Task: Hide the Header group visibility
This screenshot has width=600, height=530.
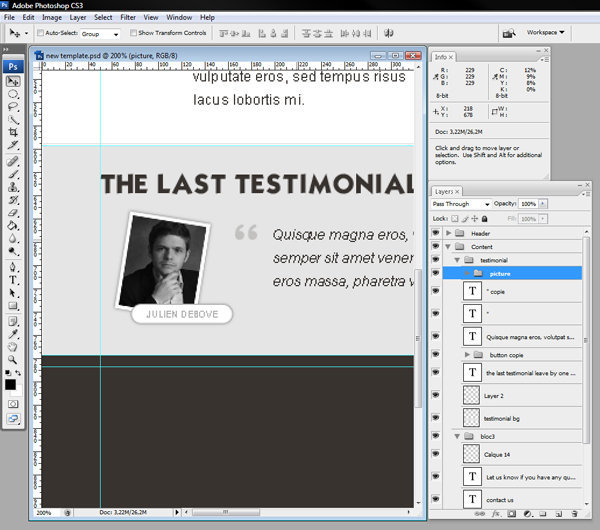Action: (x=435, y=233)
